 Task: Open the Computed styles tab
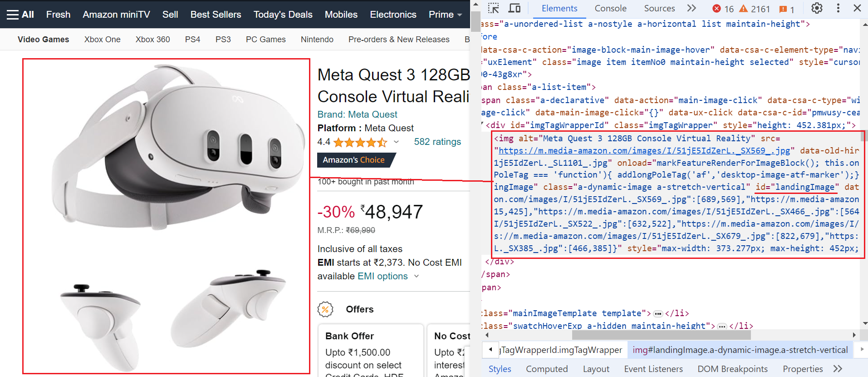547,369
